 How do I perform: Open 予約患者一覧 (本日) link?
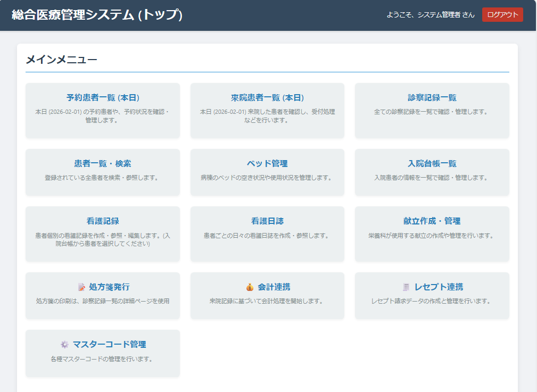pyautogui.click(x=103, y=98)
